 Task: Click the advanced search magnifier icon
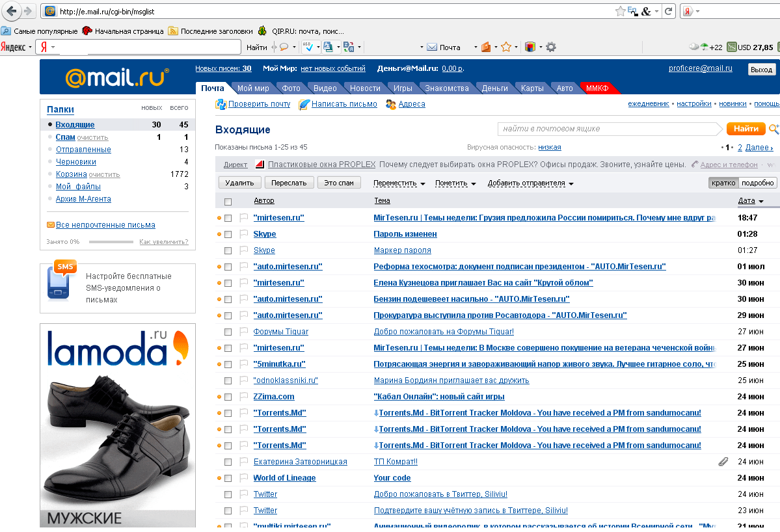pos(774,129)
